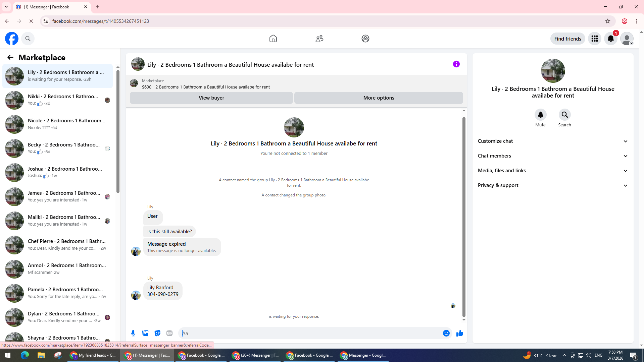Switch to (20+) Messenger taskbar window
Image resolution: width=644 pixels, height=362 pixels.
tap(255, 355)
